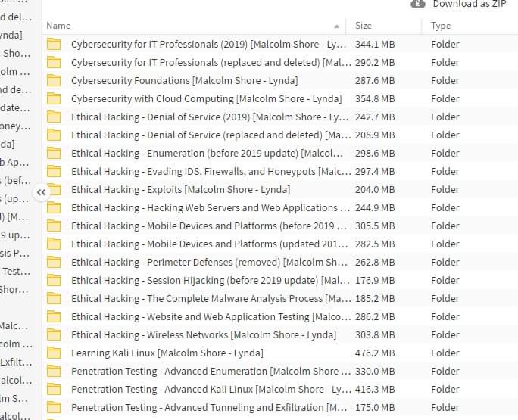This screenshot has height=420, width=518.
Task: Click the 354.8 MB size value
Action: coord(375,98)
